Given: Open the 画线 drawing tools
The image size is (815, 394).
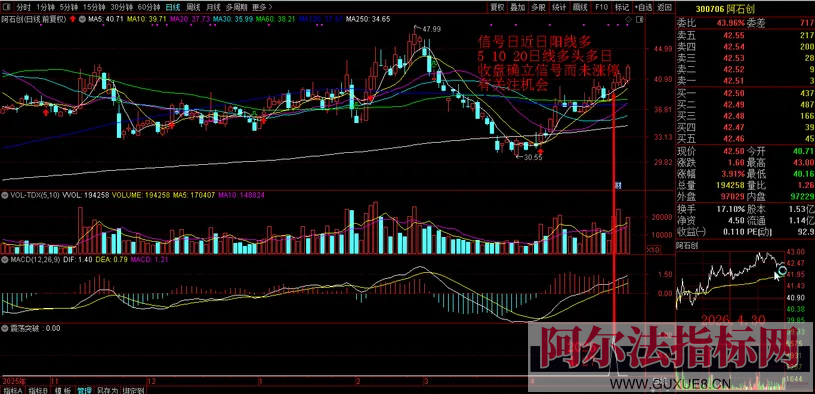Looking at the screenshot, I should pyautogui.click(x=580, y=7).
